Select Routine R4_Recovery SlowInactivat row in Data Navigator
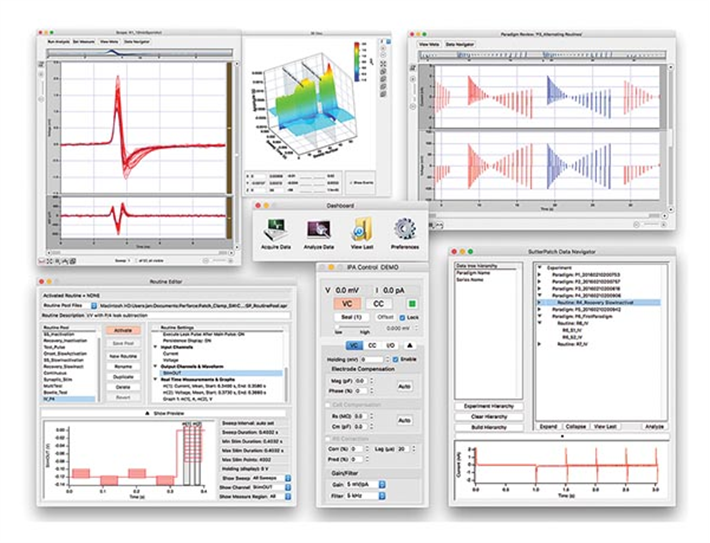Viewport: 710px width, 543px height. (x=599, y=303)
